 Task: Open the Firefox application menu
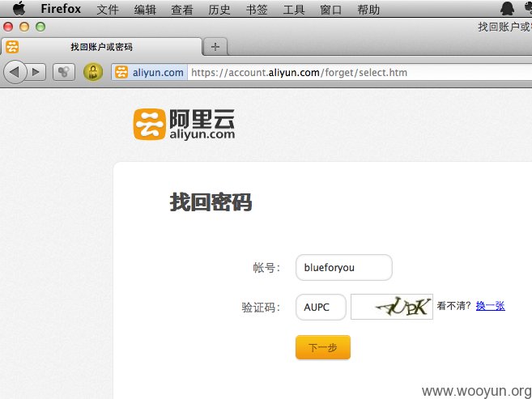coord(61,9)
